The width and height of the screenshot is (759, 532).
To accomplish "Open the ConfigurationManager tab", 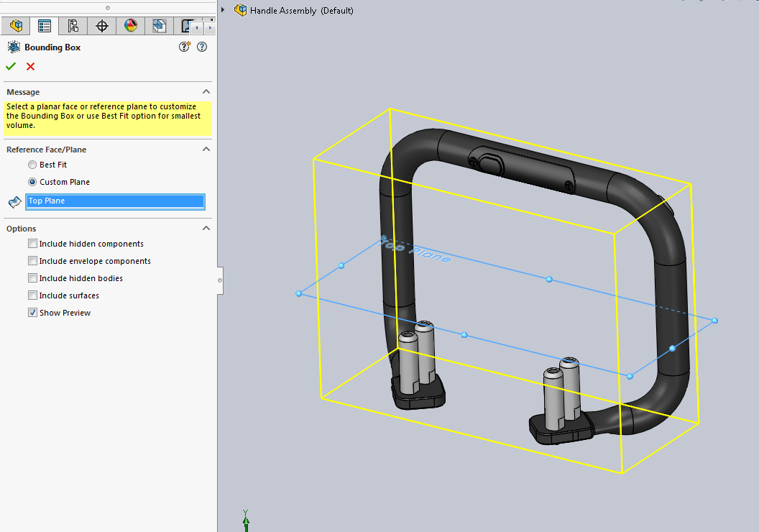I will pos(73,27).
